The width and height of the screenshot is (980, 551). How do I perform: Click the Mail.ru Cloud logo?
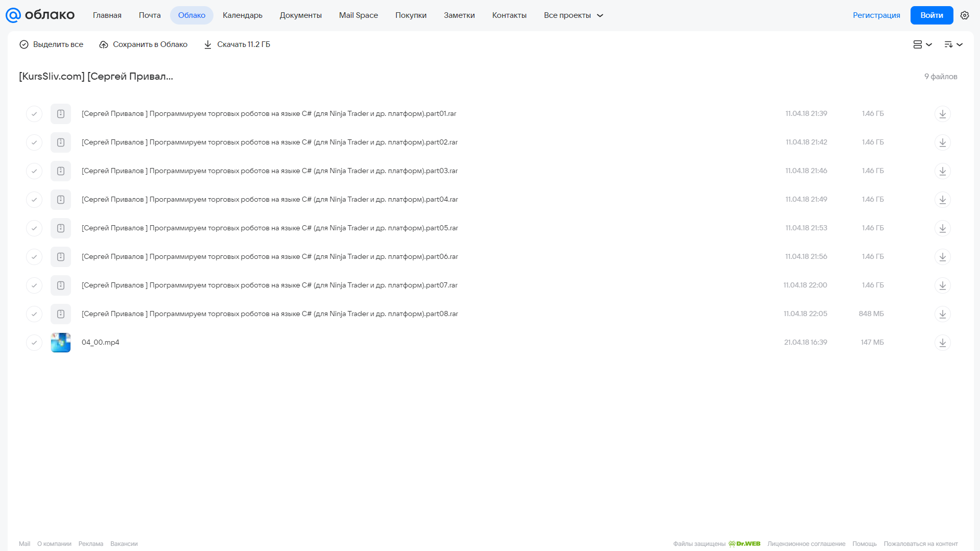(40, 15)
